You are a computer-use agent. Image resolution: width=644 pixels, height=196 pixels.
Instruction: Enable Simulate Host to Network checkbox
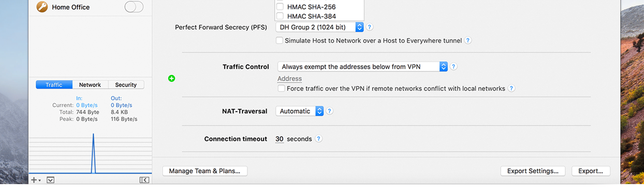pyautogui.click(x=279, y=40)
